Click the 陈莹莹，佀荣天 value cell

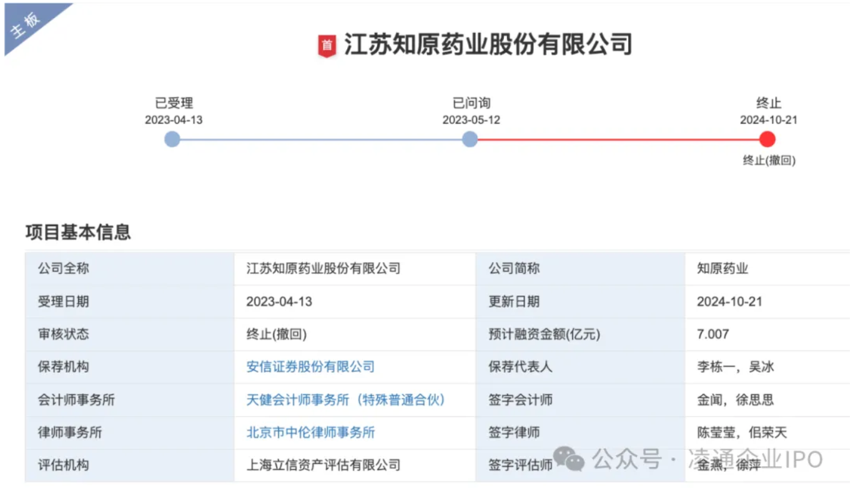[x=767, y=432]
